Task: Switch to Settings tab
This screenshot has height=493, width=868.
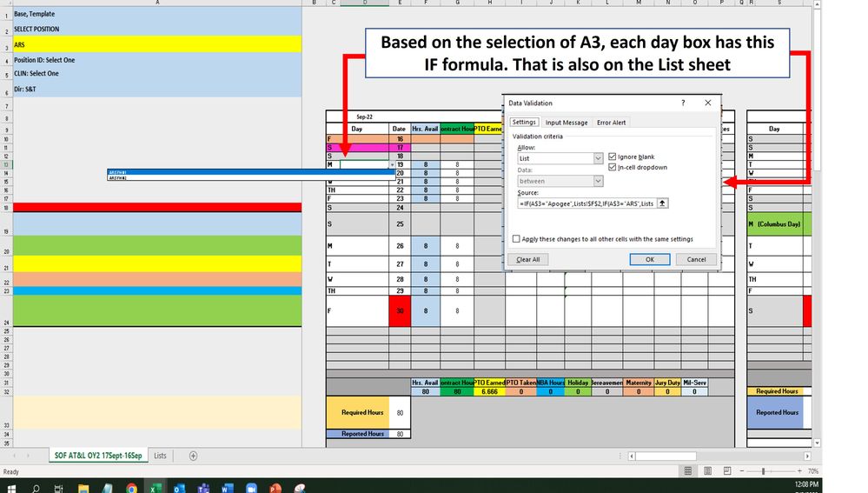Action: [524, 122]
